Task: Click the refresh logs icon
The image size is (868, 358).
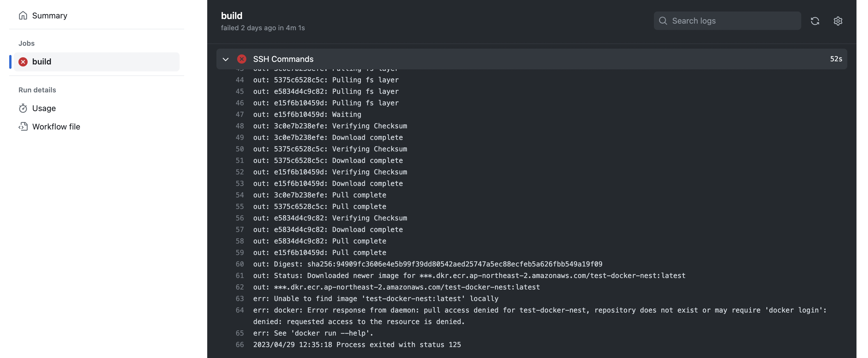Action: 815,21
